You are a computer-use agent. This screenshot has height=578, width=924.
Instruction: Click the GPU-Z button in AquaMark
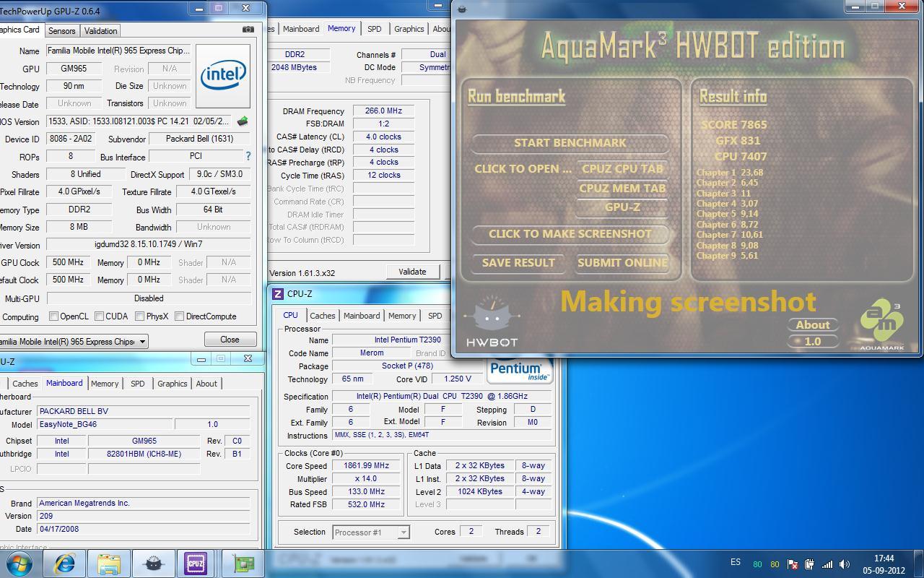(x=622, y=207)
